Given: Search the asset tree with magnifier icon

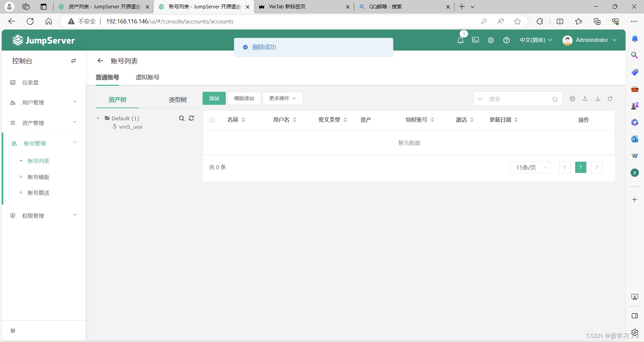Looking at the screenshot, I should point(182,118).
